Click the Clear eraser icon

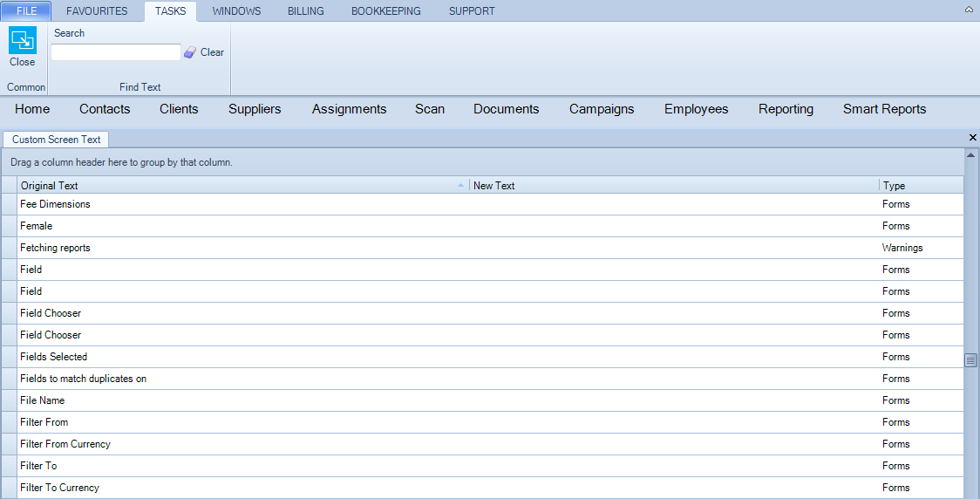pyautogui.click(x=190, y=52)
